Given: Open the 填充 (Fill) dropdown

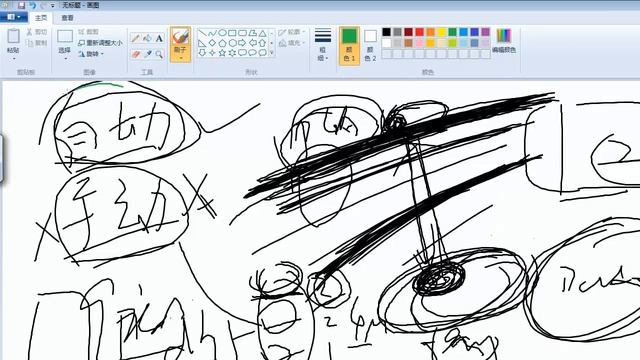Looking at the screenshot, I should 292,43.
